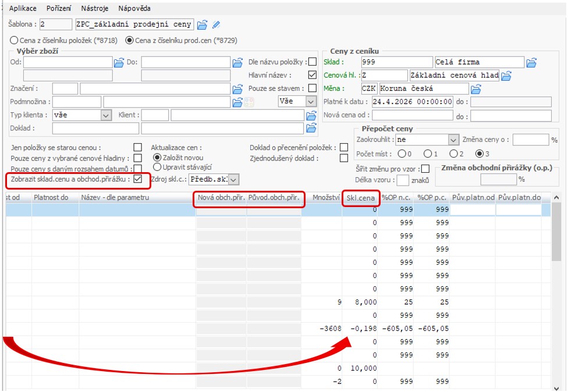This screenshot has width=568, height=392.
Task: Click the 'Změna ceny o' percent input field
Action: (530, 140)
